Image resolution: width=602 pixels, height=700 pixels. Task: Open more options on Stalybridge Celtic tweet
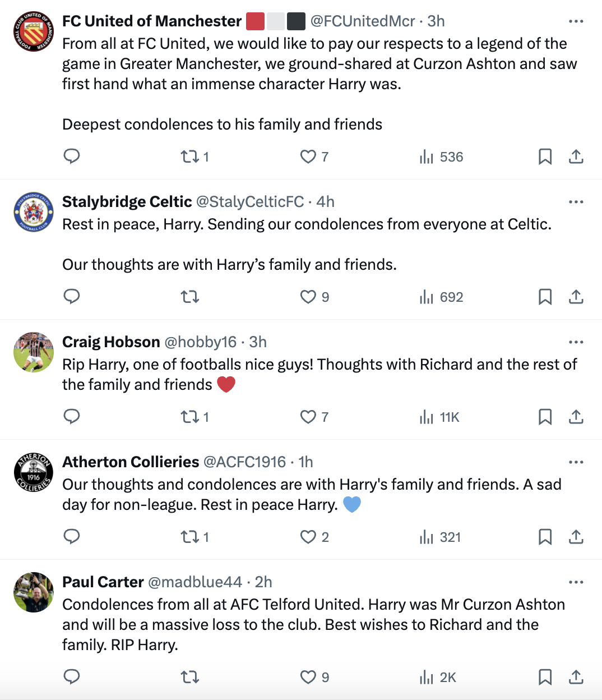click(x=576, y=202)
